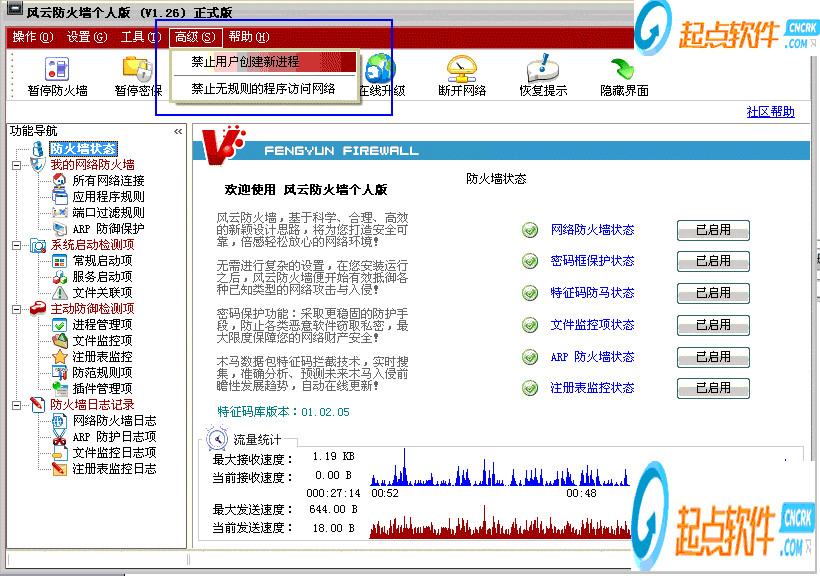The image size is (820, 576).
Task: Click the 注册表监控日志 icon
Action: coord(59,469)
